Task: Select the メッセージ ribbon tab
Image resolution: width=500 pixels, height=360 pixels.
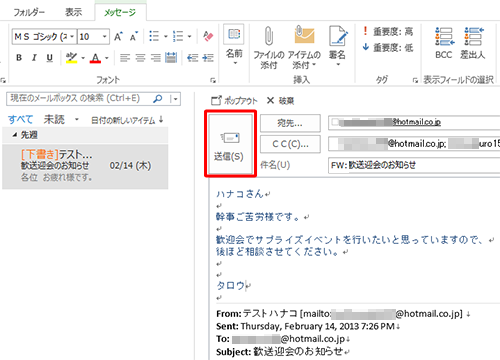Action: pyautogui.click(x=120, y=13)
